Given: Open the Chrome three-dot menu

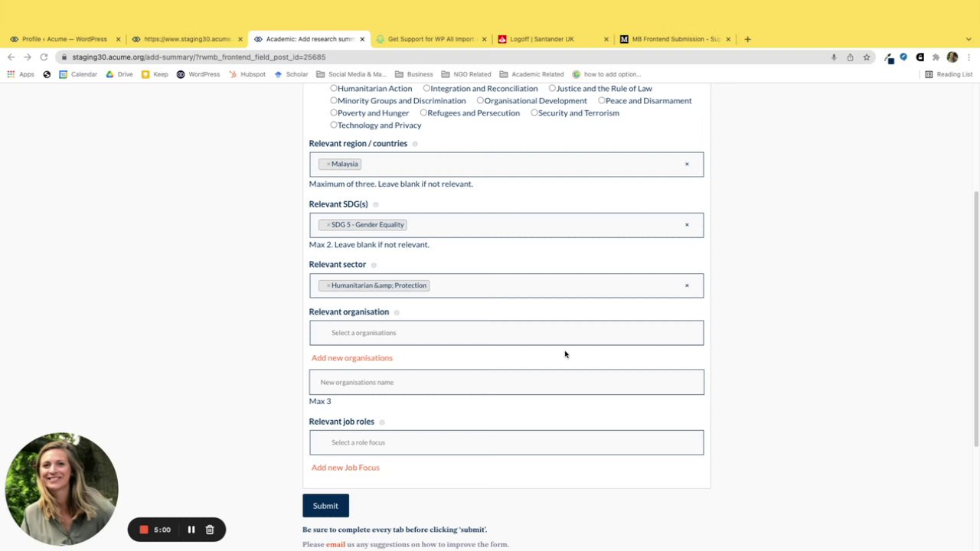Looking at the screenshot, I should point(969,57).
